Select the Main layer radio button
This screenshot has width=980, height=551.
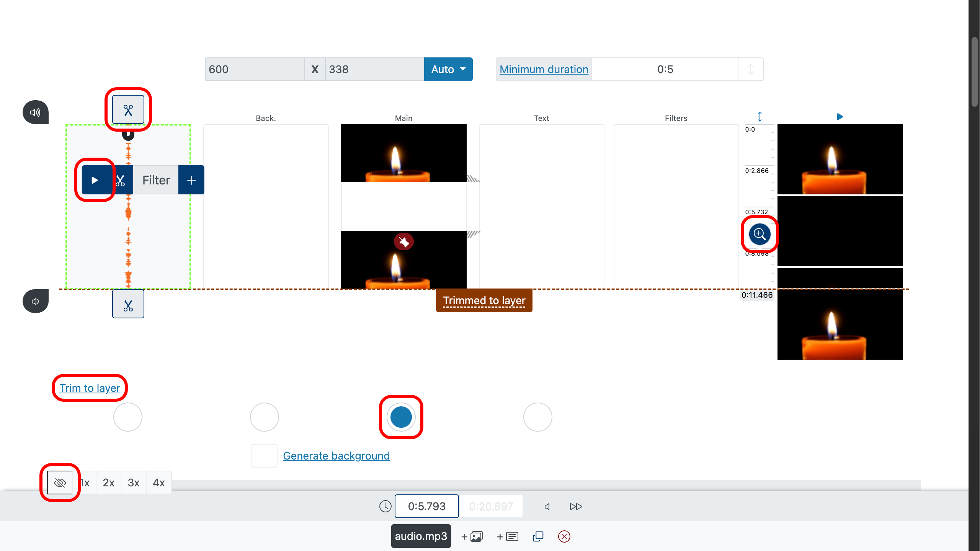click(x=401, y=417)
